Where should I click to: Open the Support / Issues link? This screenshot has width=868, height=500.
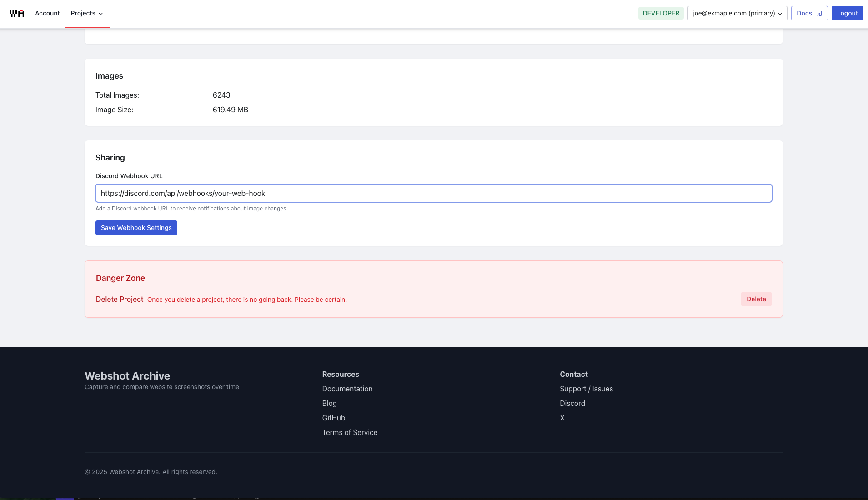586,389
